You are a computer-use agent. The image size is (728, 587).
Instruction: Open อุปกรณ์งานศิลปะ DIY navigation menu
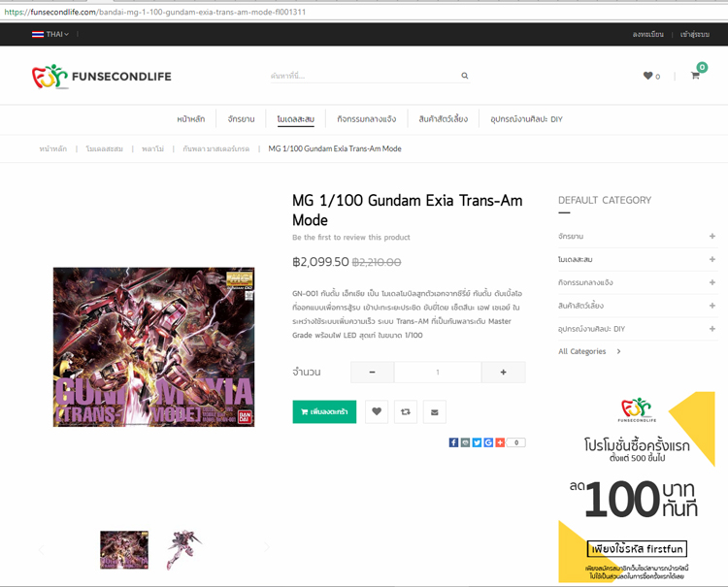[x=526, y=119]
